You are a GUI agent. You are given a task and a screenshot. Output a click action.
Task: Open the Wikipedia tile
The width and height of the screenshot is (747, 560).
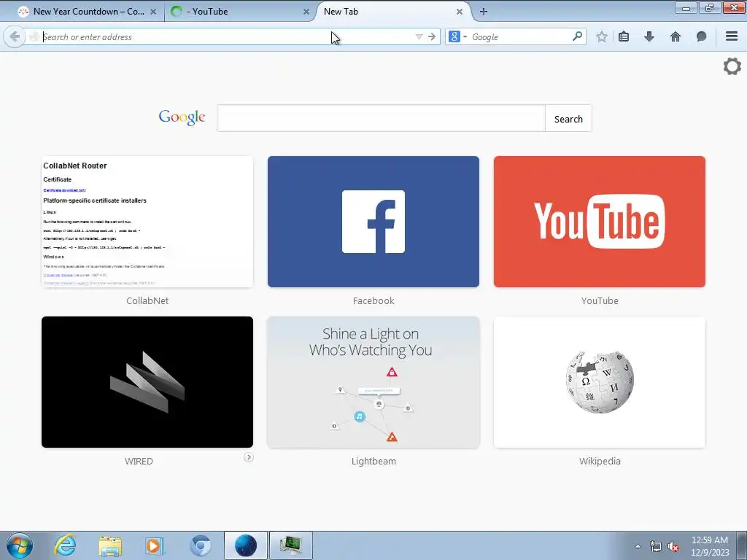600,382
